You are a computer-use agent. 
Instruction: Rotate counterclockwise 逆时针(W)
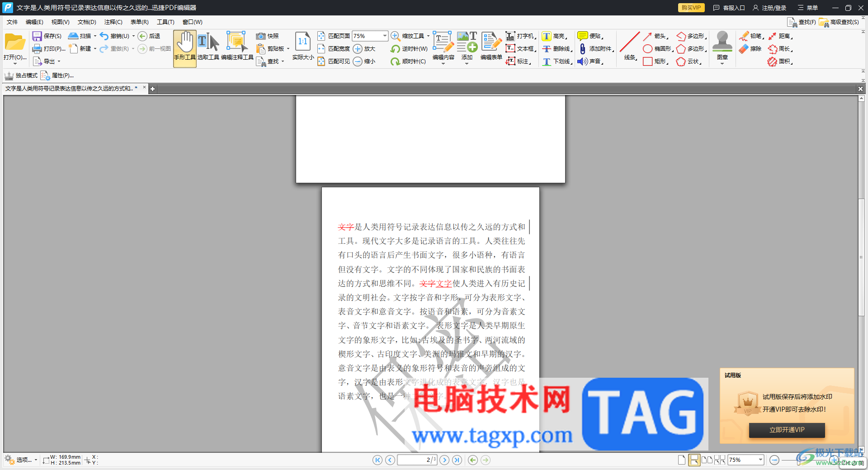[409, 49]
